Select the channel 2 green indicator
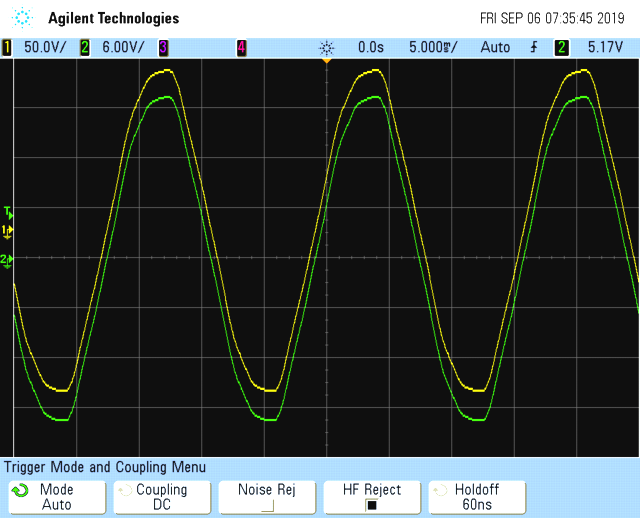The image size is (640, 518). tap(85, 47)
